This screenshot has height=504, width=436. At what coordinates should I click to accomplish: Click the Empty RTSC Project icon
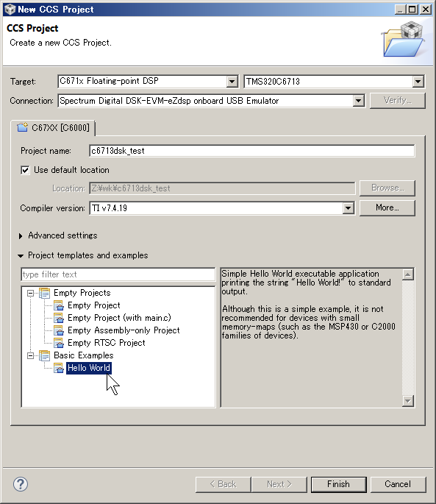pos(59,343)
